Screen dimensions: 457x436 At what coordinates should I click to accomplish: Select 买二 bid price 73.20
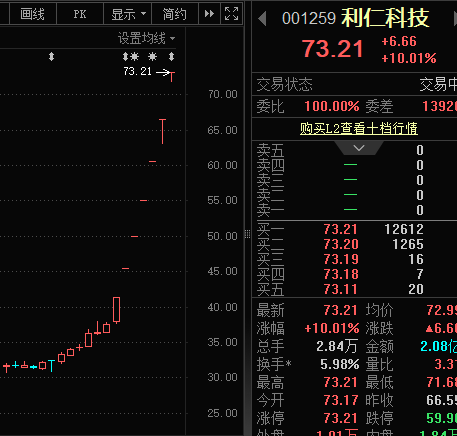point(341,244)
